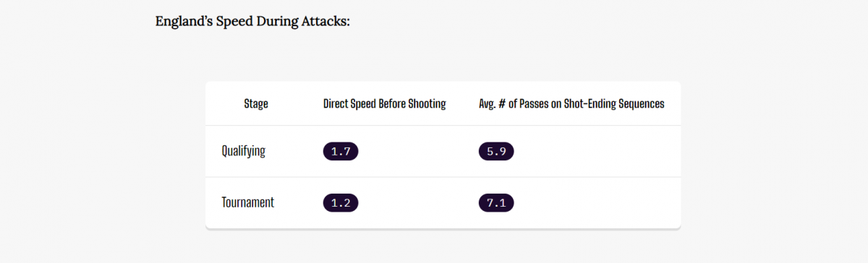Click the word "Shooting" in the column header
The width and height of the screenshot is (868, 263).
point(426,105)
